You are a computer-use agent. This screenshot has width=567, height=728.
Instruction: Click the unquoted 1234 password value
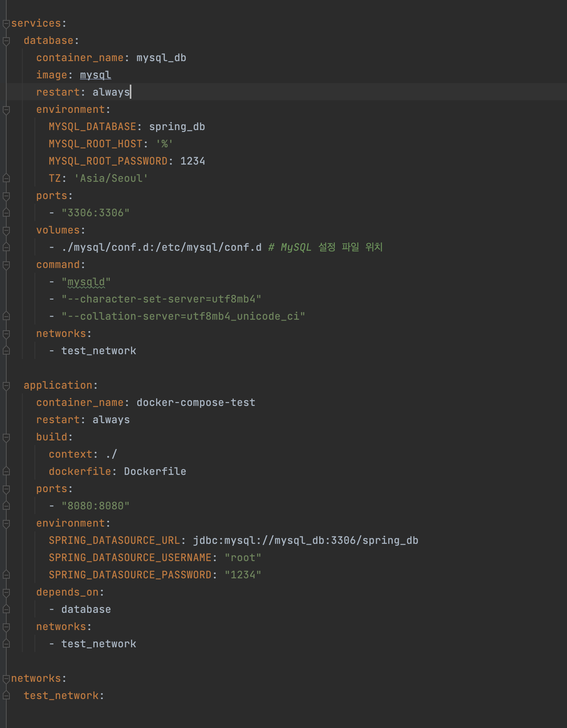[x=193, y=161]
